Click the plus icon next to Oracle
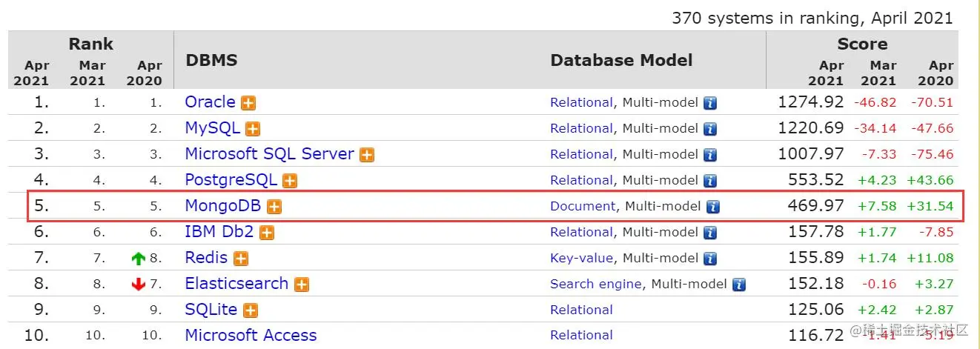980x349 pixels. click(x=248, y=103)
